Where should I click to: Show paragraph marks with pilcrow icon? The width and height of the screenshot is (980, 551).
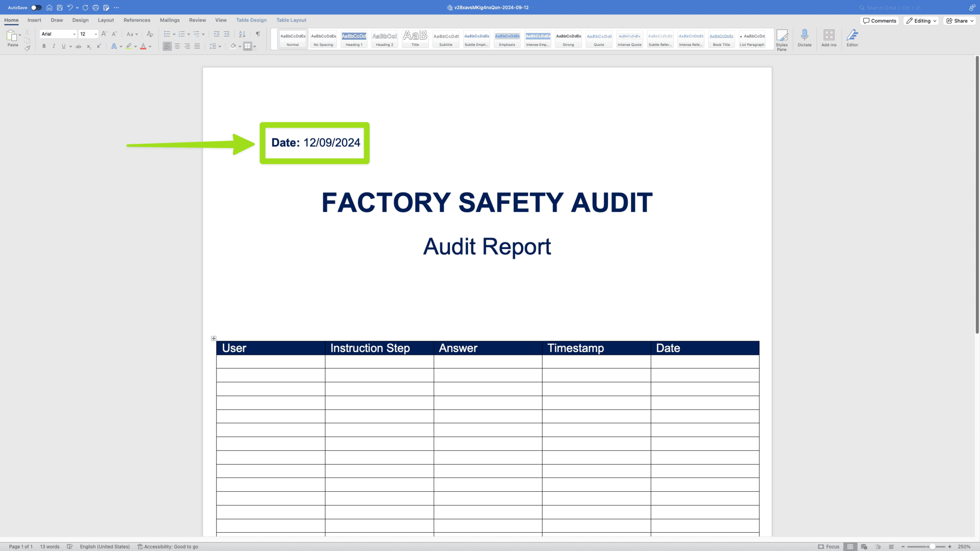pos(258,34)
